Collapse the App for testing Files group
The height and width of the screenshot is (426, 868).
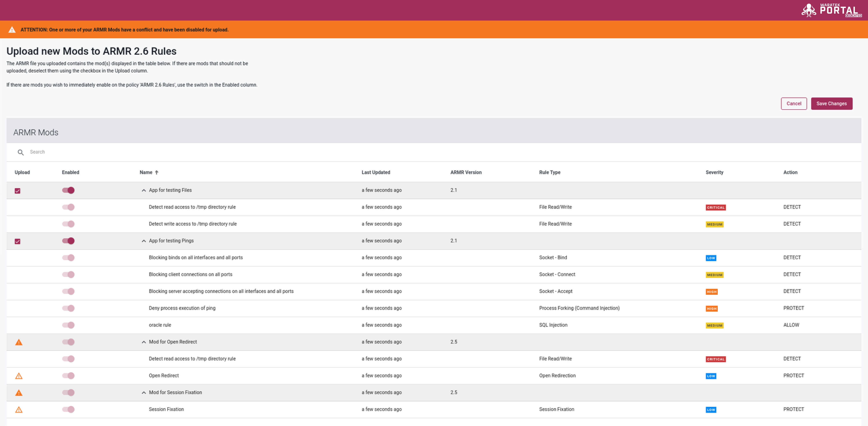tap(144, 190)
